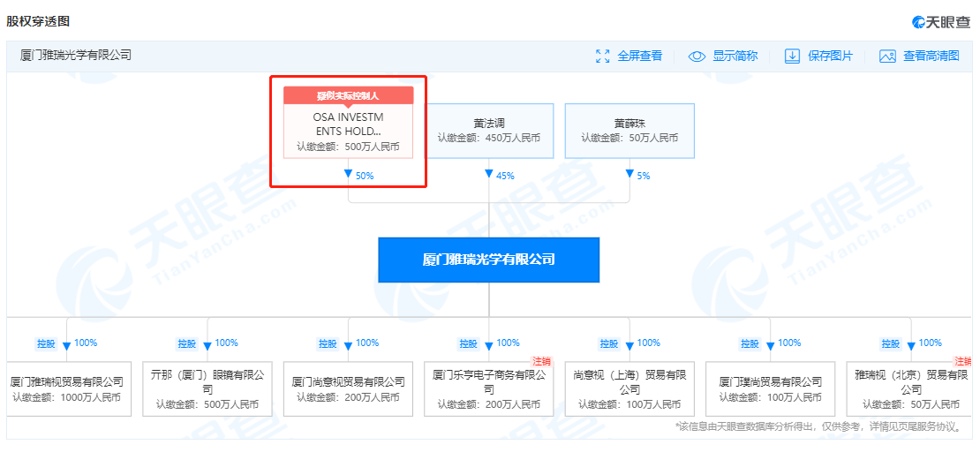This screenshot has height=452, width=980.
Task: Open subsidiary 厦门雅瑞视贸易有限公司
Action: click(67, 388)
